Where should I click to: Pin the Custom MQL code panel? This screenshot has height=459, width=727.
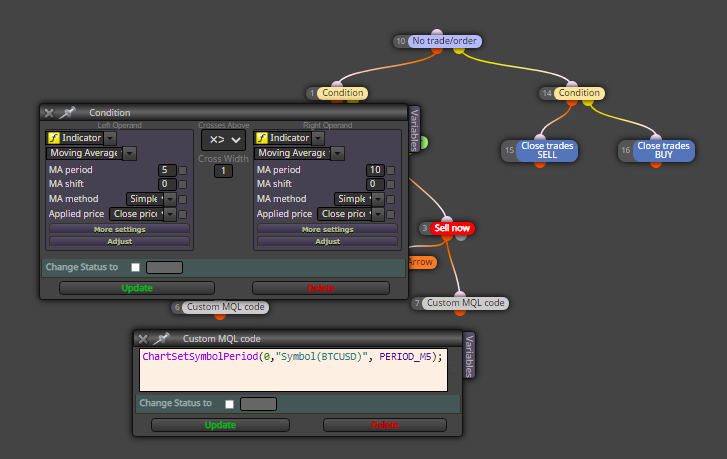tap(162, 338)
